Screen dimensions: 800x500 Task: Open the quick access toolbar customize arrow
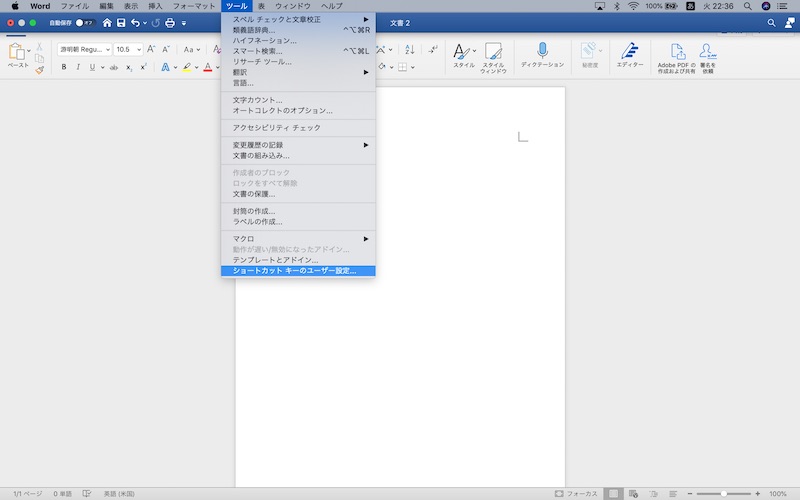click(x=184, y=23)
